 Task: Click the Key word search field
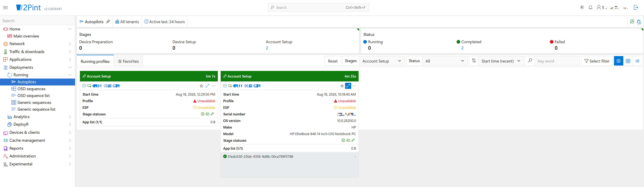click(x=557, y=61)
